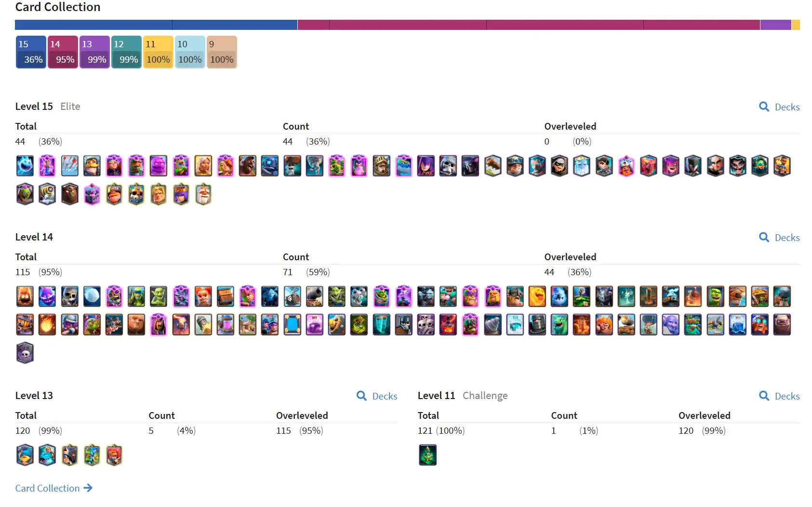Viewport: 812px width, 507px height.
Task: Select the Fireball spell card
Action: [47, 324]
